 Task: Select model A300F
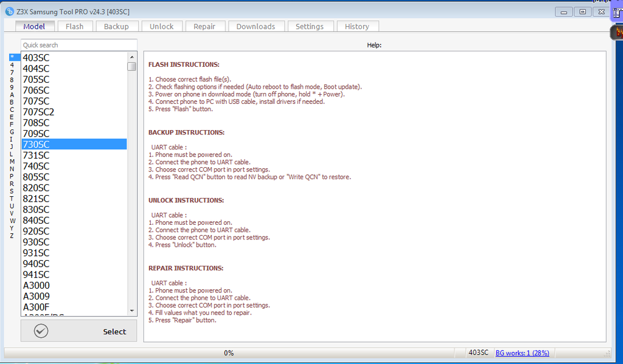coord(74,307)
